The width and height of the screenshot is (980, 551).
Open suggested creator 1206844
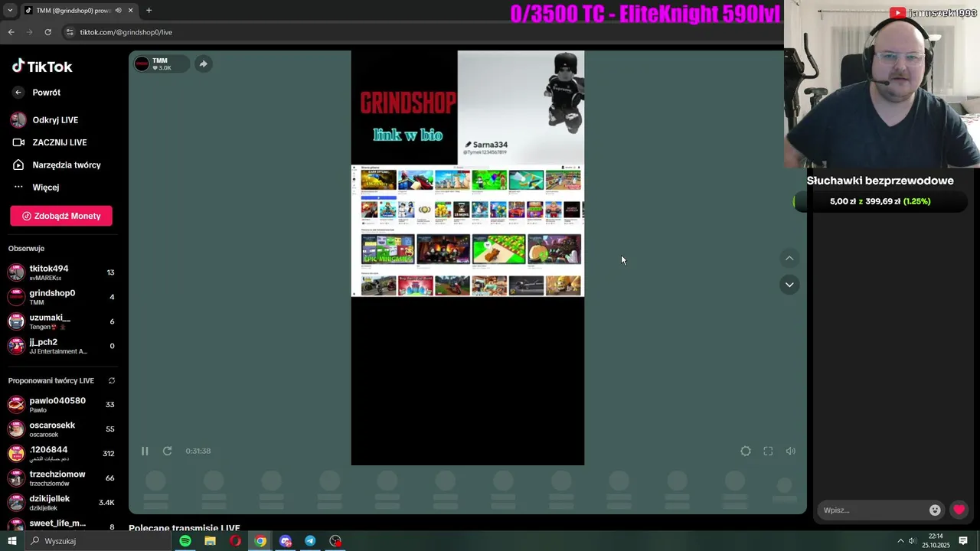tap(61, 454)
